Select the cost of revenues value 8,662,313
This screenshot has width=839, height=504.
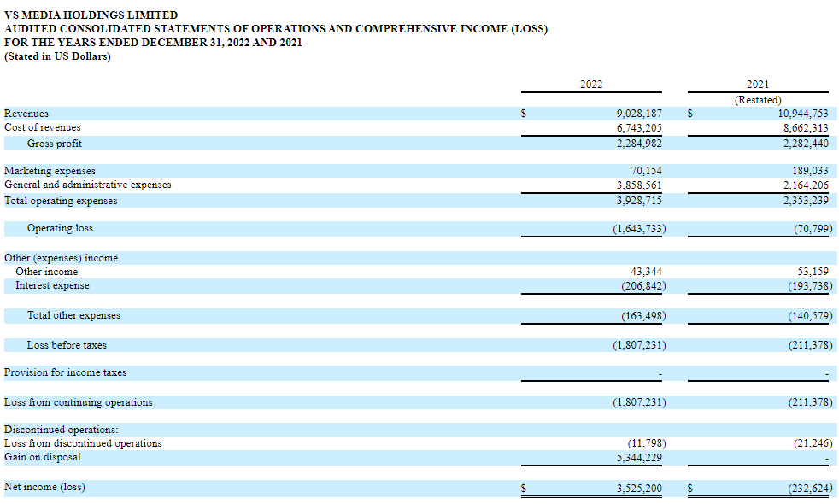pyautogui.click(x=806, y=128)
